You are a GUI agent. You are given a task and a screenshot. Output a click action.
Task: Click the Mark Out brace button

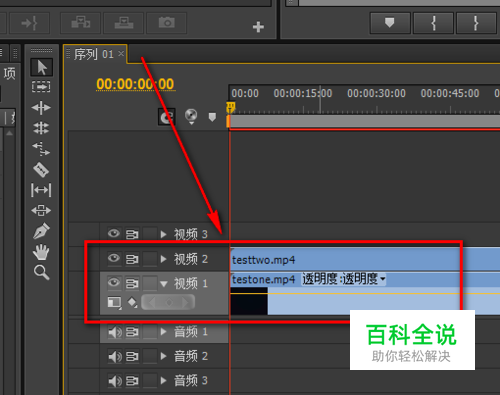click(x=476, y=23)
